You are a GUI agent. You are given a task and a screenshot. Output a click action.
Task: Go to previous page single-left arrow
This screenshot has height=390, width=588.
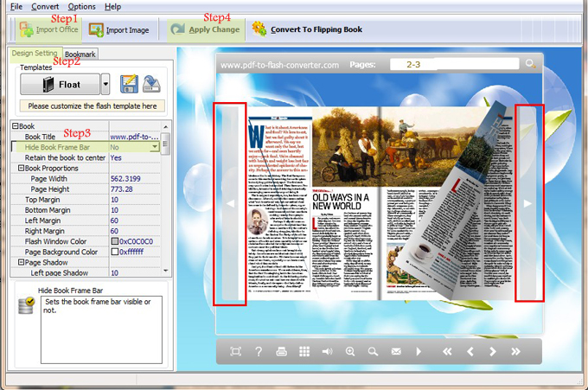(x=470, y=351)
